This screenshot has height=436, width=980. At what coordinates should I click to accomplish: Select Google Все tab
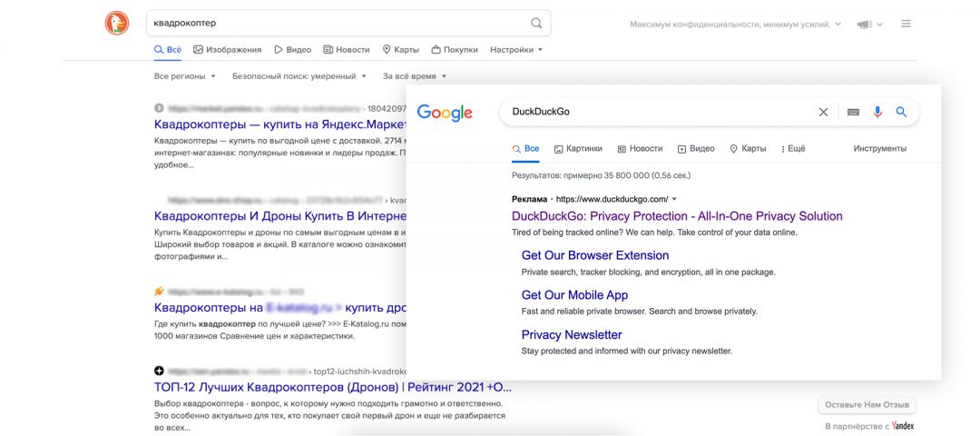[525, 149]
